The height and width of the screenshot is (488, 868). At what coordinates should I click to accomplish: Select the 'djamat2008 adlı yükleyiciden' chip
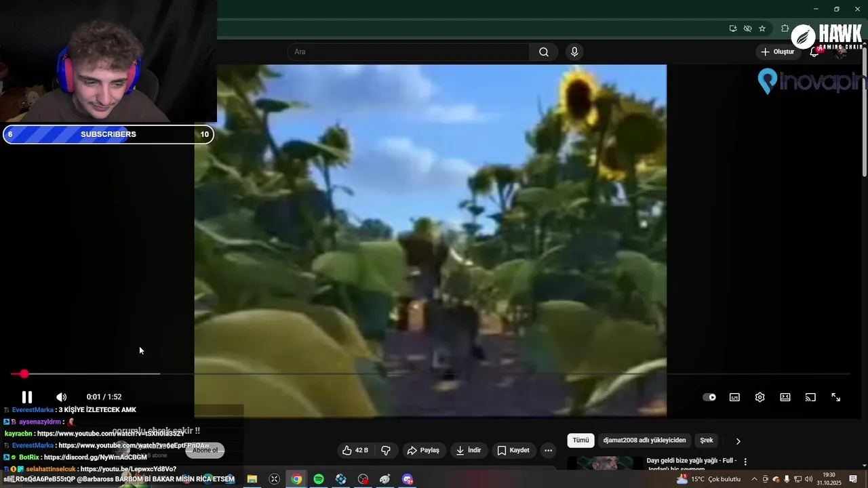[x=644, y=441]
